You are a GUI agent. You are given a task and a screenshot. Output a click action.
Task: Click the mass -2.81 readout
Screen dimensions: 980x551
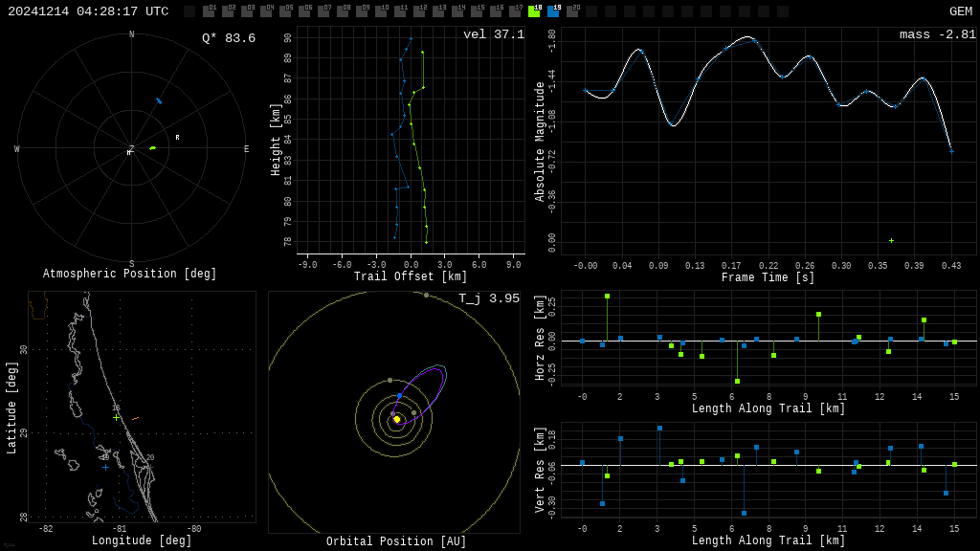[937, 35]
